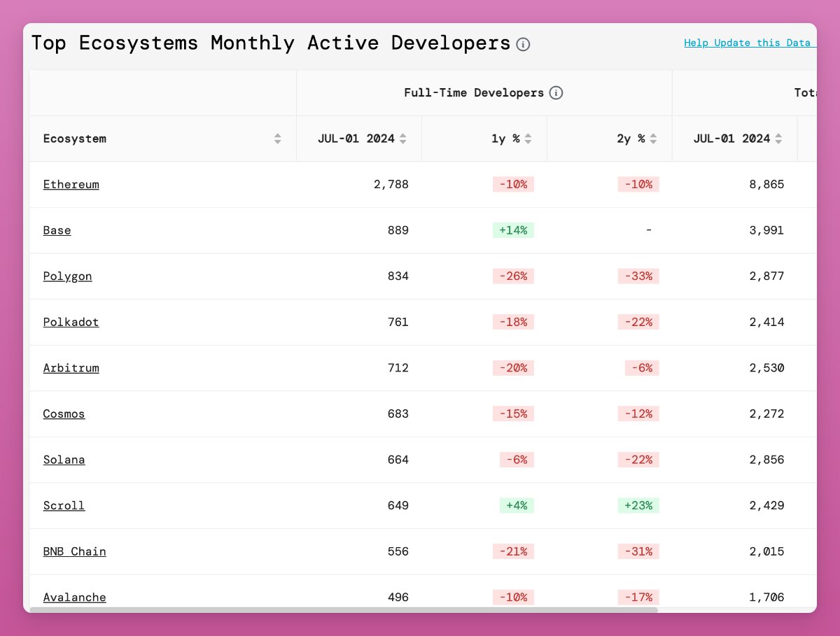Image resolution: width=840 pixels, height=636 pixels.
Task: Click Avalanche's total value 1,706
Action: pos(766,598)
